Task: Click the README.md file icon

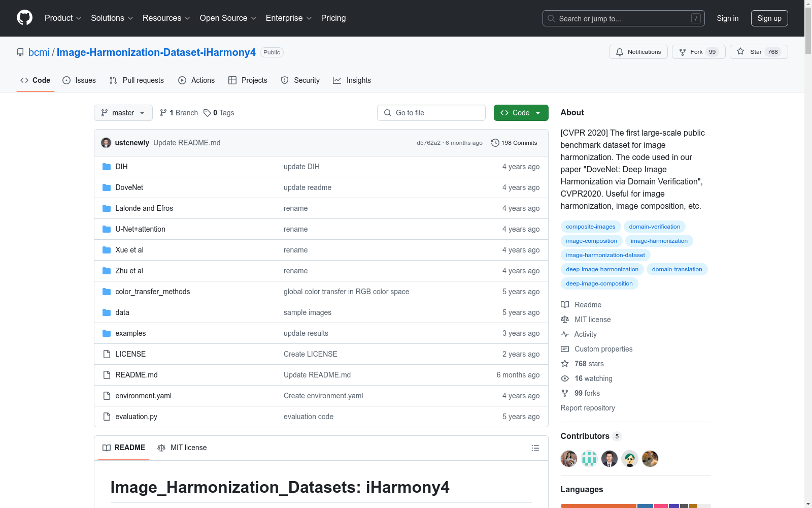Action: [107, 375]
